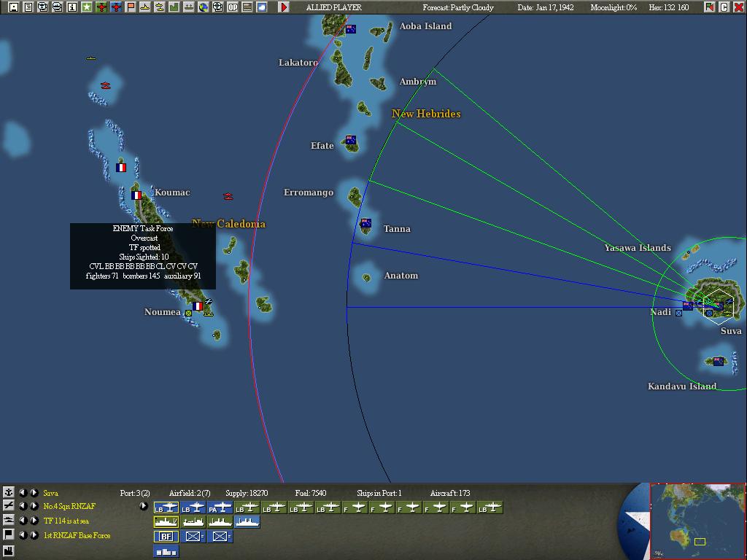Click the Kandavu Island flag marker
Viewport: 747px width, 560px height.
pyautogui.click(x=719, y=362)
